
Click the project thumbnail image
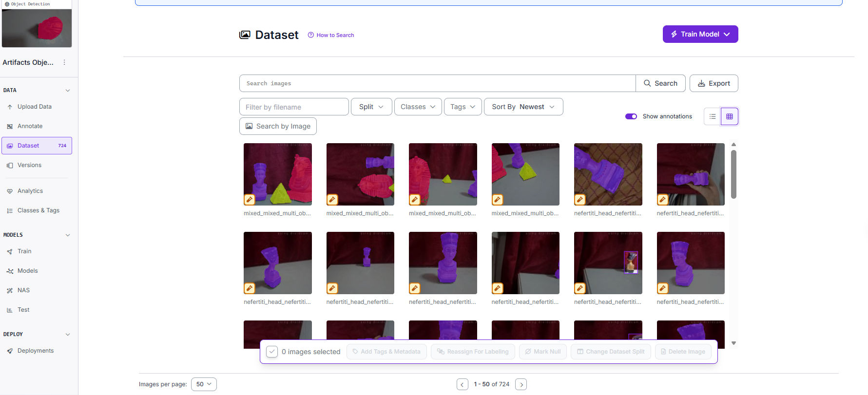click(37, 28)
